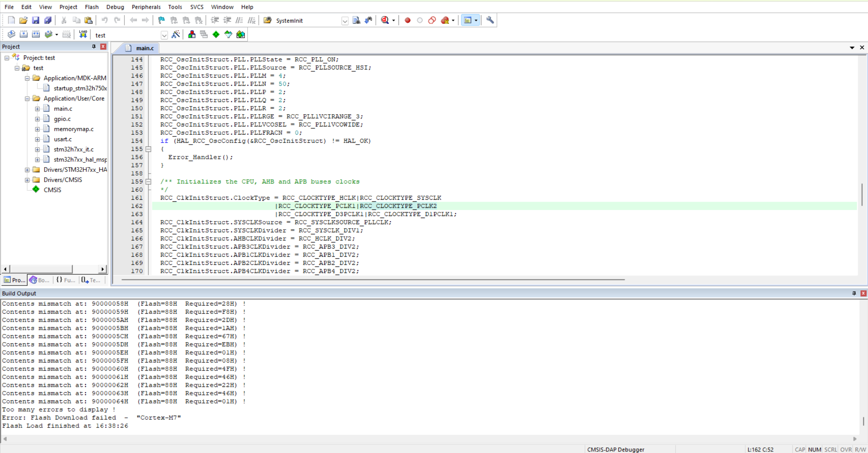868x453 pixels.
Task: Open configuration with the wrench icon
Action: 490,20
